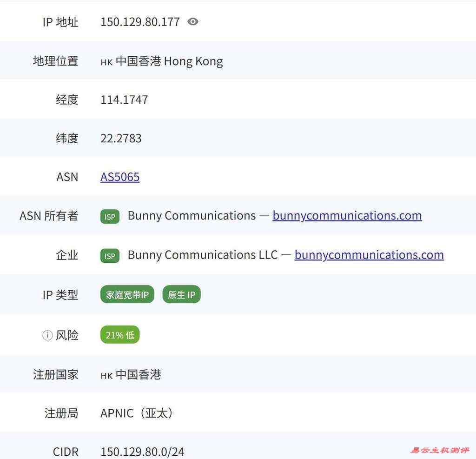This screenshot has width=476, height=459.
Task: Click the 家庭宽带IP tag
Action: 127,294
